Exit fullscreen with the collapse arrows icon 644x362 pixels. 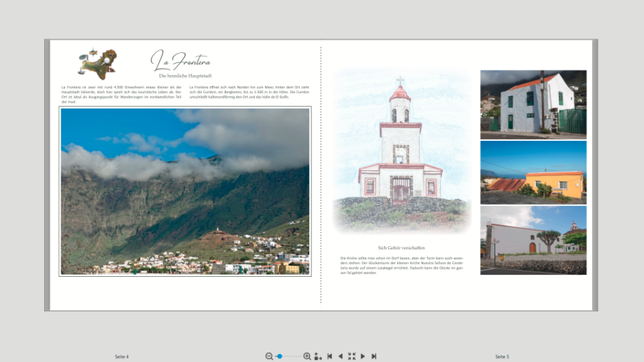[351, 356]
